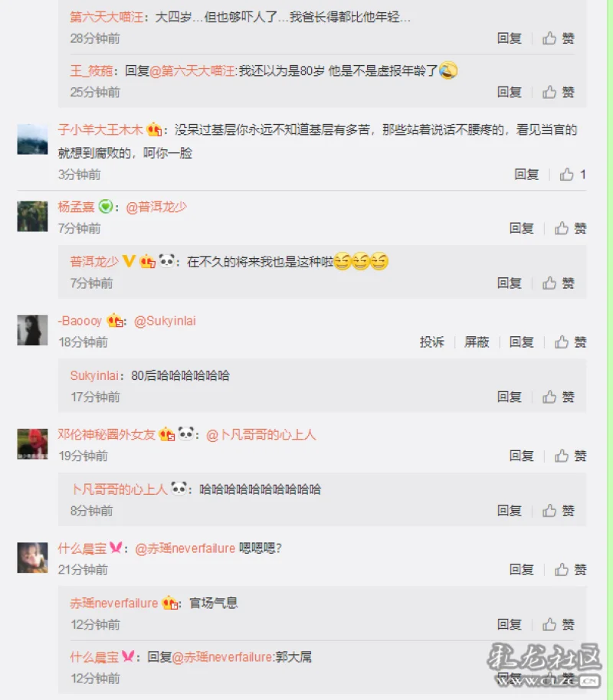The width and height of the screenshot is (613, 700).
Task: Like 子小羊大王木木's comment via thumbs-up
Action: coord(566,174)
